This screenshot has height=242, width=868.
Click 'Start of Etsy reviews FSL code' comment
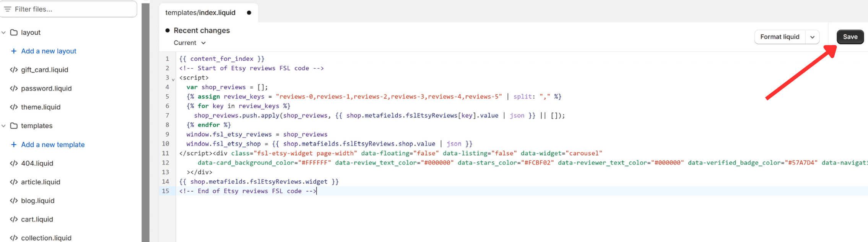click(252, 68)
